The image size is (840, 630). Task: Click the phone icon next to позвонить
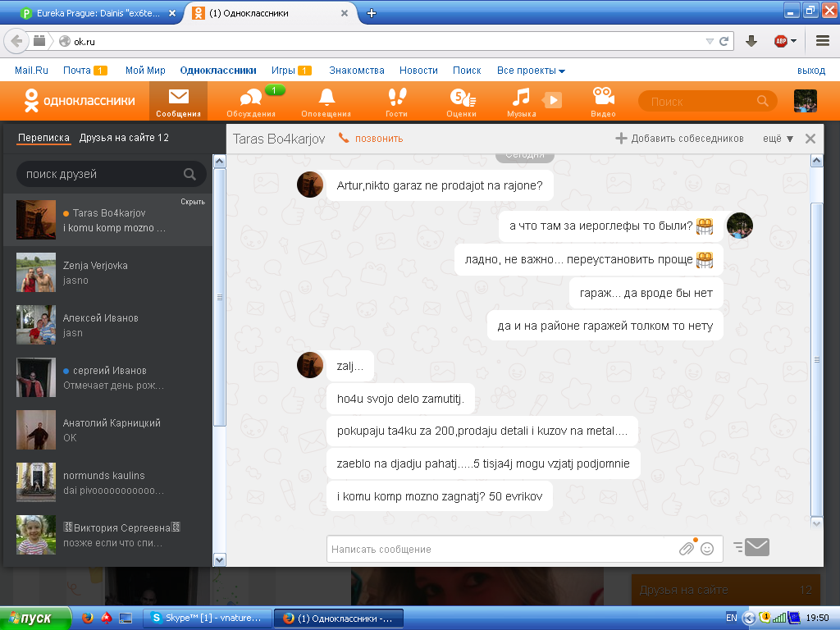(344, 138)
